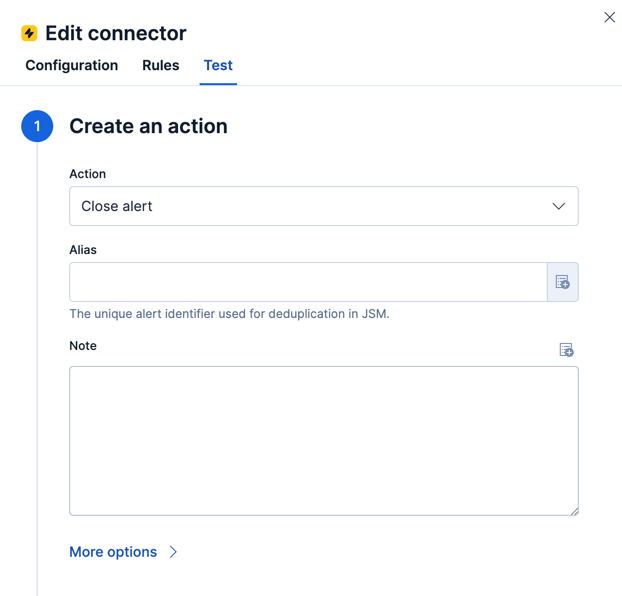This screenshot has width=622, height=596.
Task: Click the step 1 number circle
Action: click(x=37, y=126)
